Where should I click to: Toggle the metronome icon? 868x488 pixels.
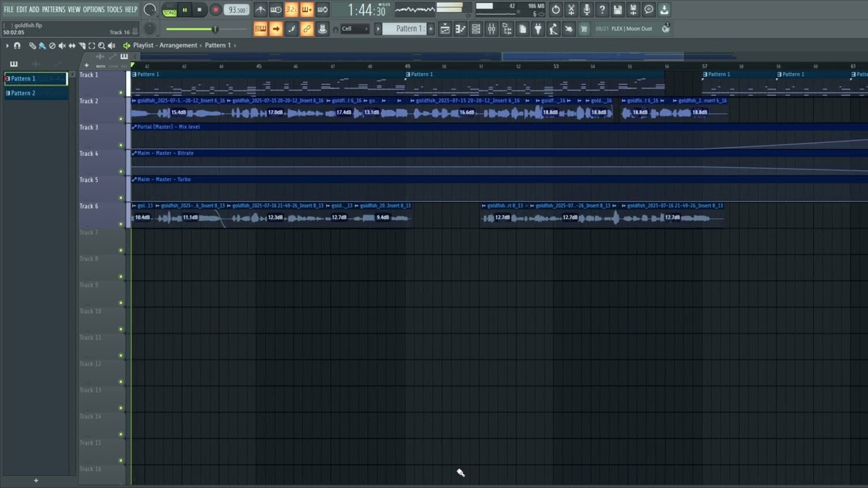pos(260,9)
